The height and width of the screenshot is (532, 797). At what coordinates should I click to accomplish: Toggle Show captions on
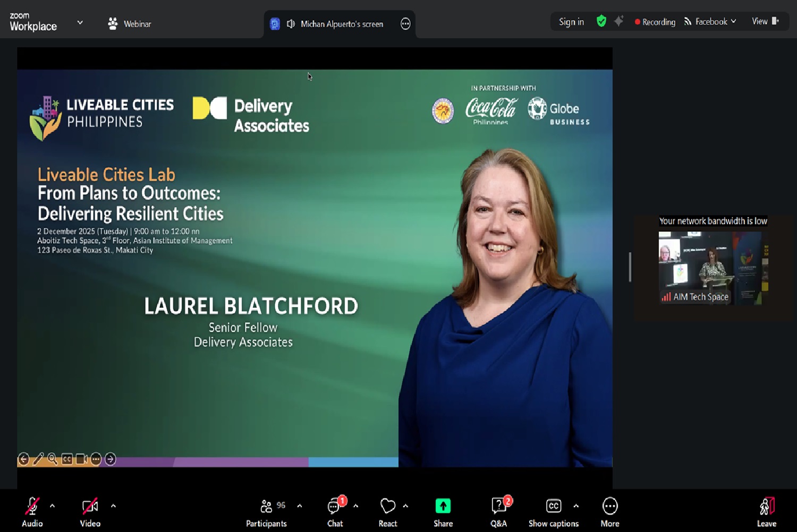point(553,507)
